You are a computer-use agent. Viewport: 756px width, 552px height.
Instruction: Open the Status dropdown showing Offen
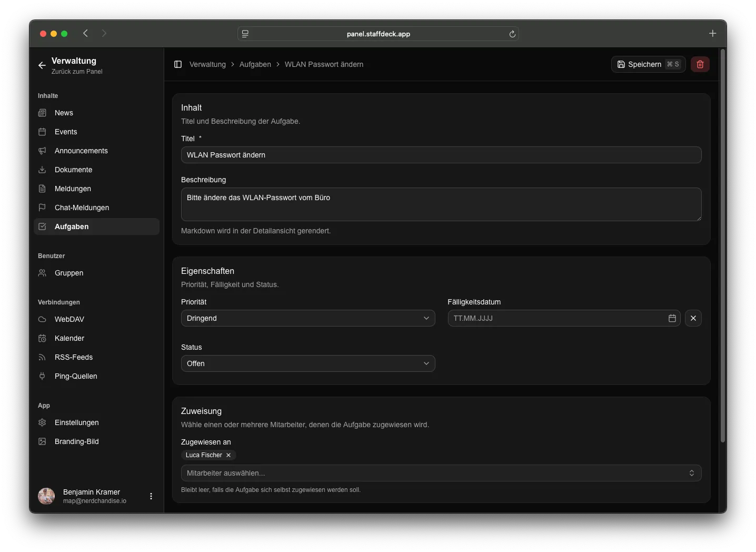tap(308, 363)
